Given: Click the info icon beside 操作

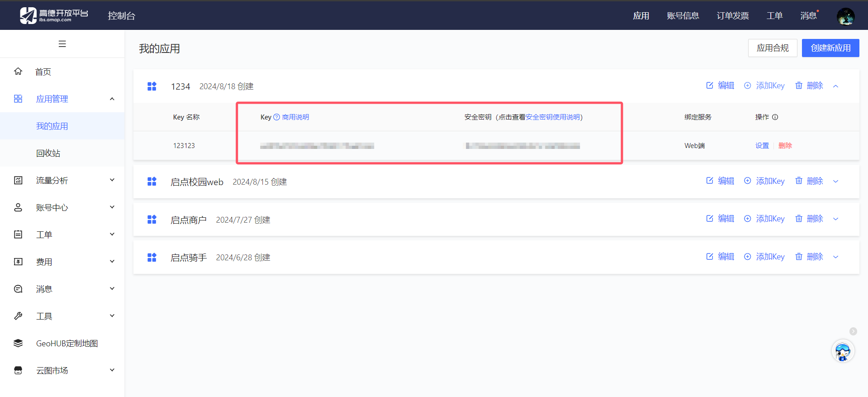Looking at the screenshot, I should [775, 117].
